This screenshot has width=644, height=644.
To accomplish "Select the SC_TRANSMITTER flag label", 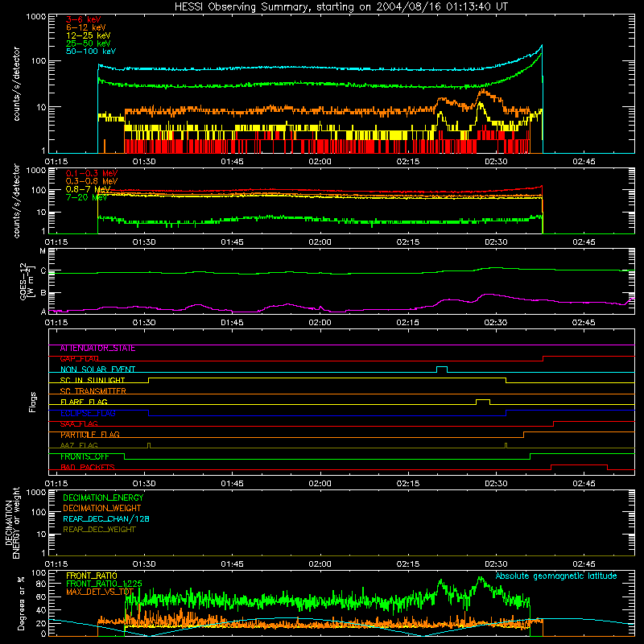I will coord(93,390).
